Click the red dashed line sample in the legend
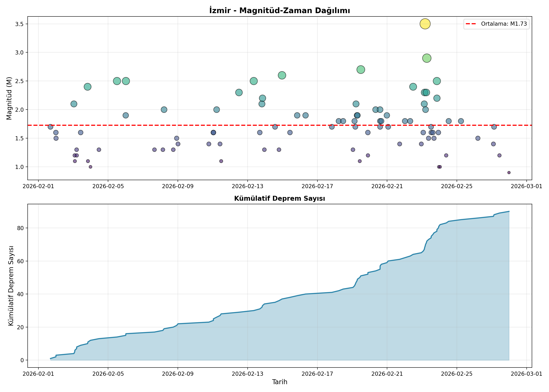 coord(471,24)
